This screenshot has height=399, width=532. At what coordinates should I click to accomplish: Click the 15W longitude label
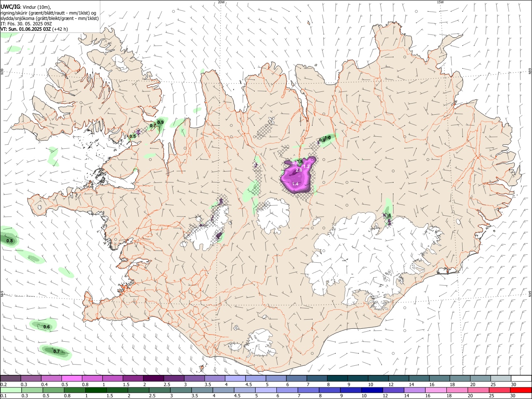coord(440,2)
